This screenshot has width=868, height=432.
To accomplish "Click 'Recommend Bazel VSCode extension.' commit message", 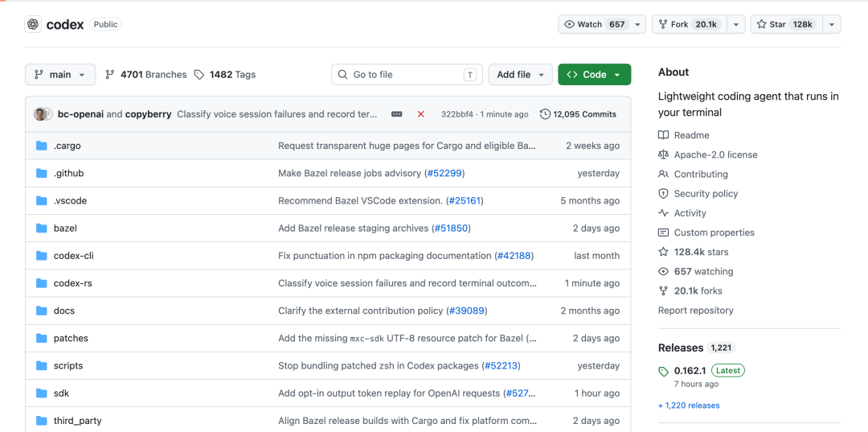I will tap(360, 200).
